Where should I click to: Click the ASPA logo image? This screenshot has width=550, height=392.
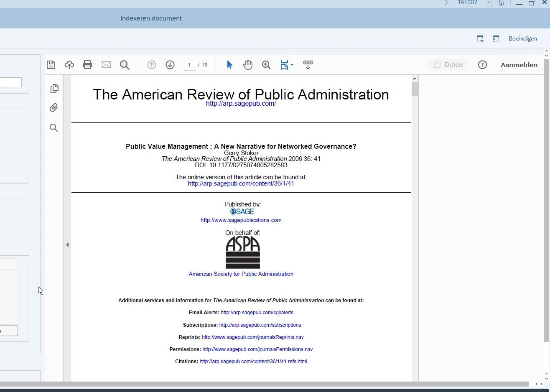(243, 252)
